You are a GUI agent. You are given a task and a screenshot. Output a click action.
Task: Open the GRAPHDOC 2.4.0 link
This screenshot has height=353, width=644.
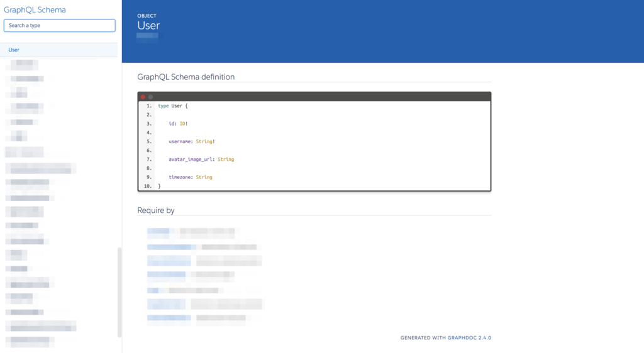click(x=469, y=338)
